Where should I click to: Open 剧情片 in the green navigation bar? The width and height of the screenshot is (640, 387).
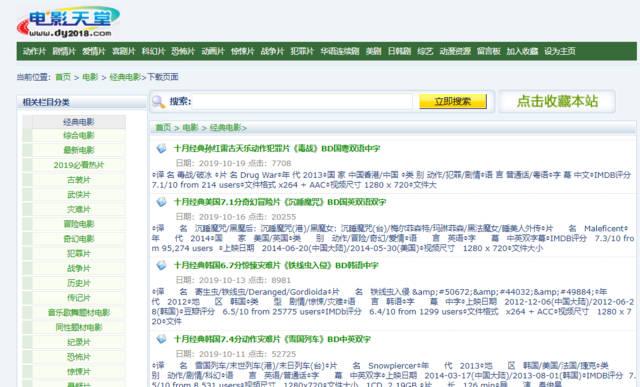[x=64, y=51]
